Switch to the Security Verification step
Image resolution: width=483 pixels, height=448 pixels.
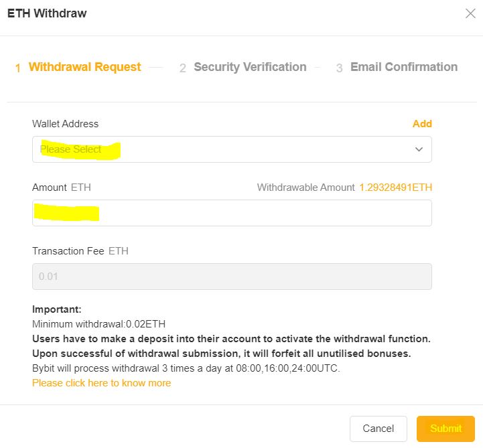(x=250, y=67)
